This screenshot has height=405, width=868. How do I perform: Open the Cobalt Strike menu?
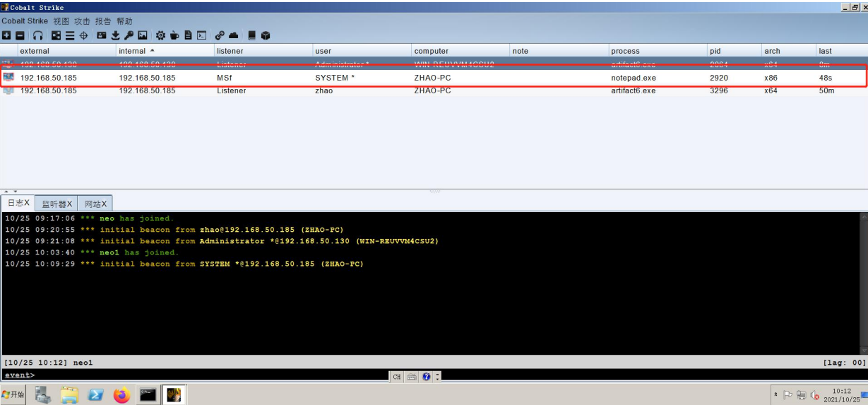click(x=25, y=21)
